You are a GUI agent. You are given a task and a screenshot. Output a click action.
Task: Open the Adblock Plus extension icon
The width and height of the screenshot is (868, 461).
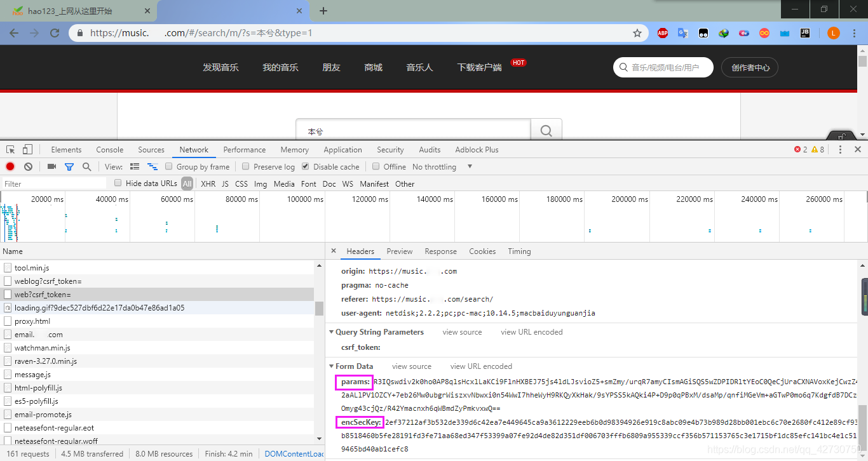point(663,33)
